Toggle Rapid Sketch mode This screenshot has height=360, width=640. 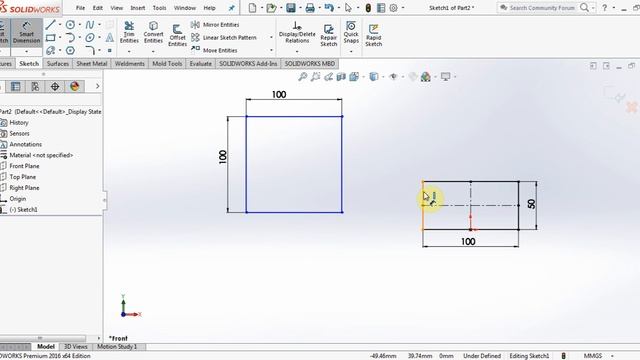(373, 35)
